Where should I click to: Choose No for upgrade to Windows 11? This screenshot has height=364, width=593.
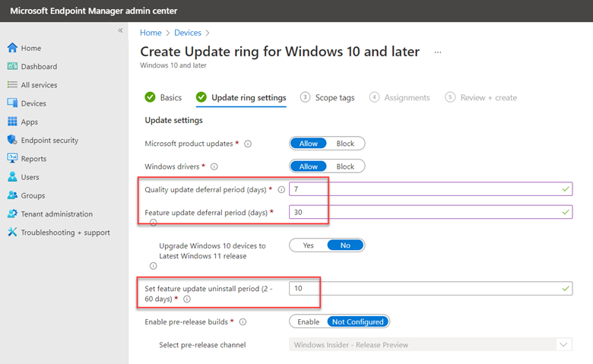pyautogui.click(x=345, y=245)
